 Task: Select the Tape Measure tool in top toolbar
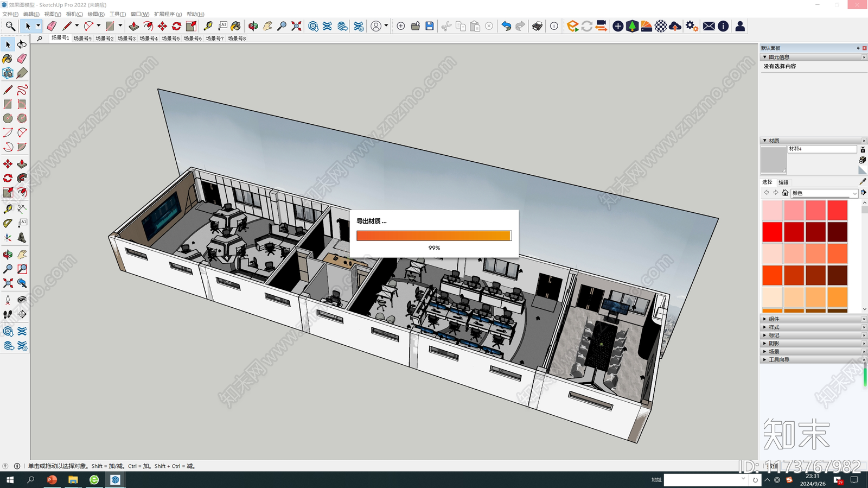tap(208, 26)
